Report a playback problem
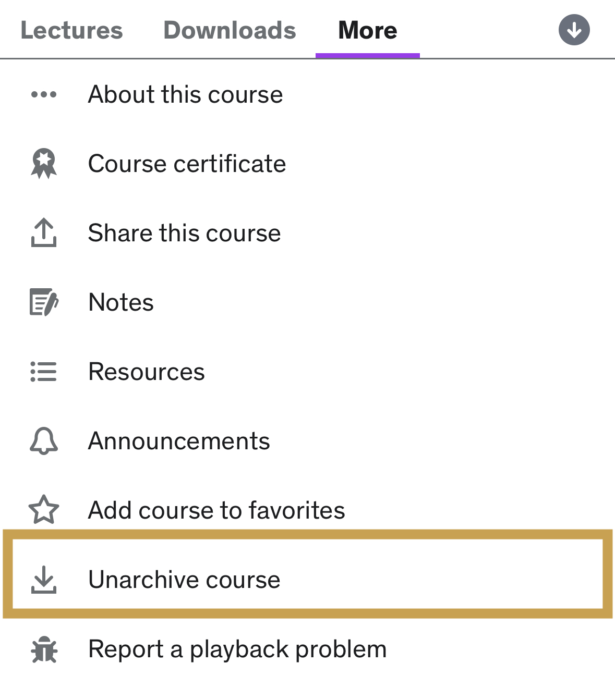Viewport: 615px width, 700px height. click(237, 649)
